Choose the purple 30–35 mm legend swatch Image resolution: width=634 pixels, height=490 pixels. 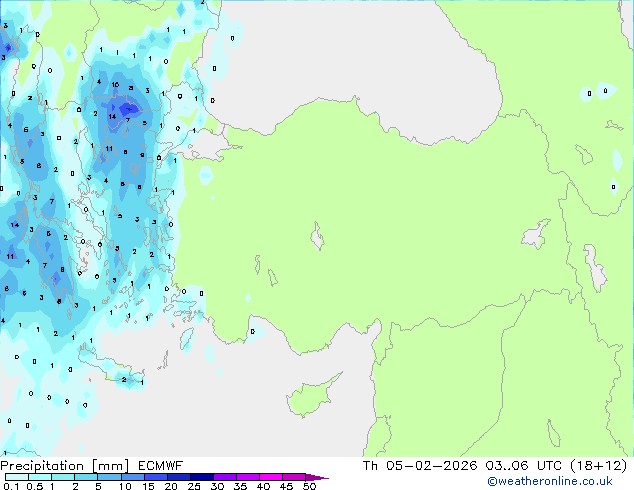224,477
